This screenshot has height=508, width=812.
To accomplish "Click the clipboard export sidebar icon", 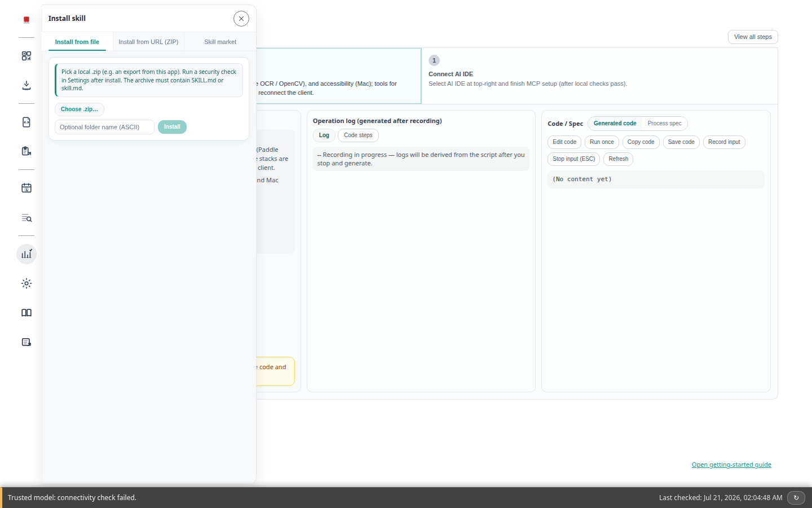I will point(27,151).
